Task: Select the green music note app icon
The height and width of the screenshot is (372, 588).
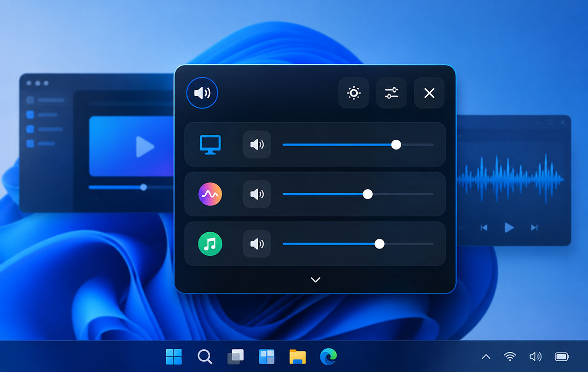Action: point(210,244)
